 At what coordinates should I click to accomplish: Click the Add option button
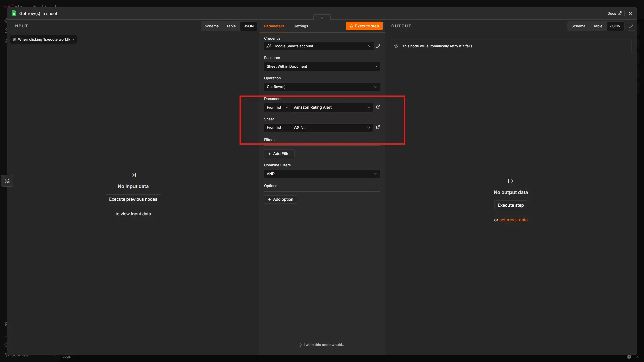point(280,199)
